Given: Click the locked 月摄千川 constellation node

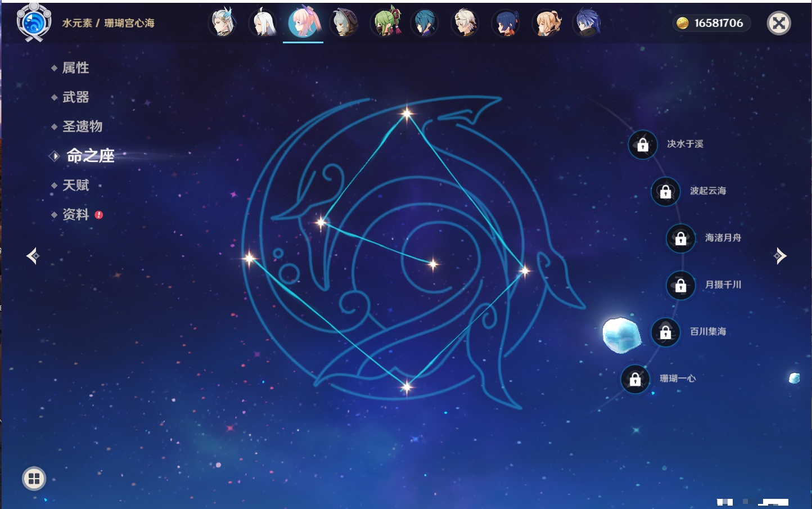Looking at the screenshot, I should [x=680, y=285].
